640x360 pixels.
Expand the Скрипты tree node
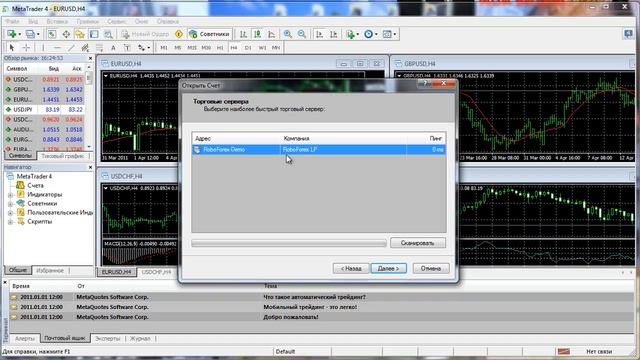point(11,222)
